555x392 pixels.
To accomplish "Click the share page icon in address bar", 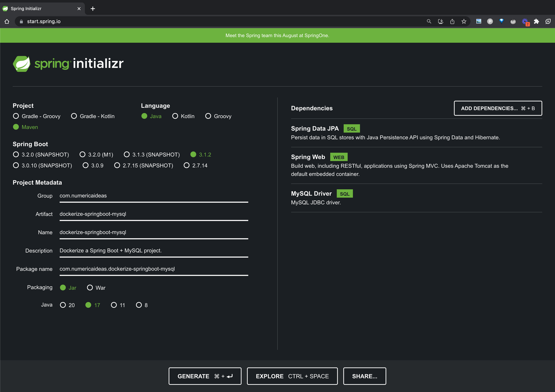I will (452, 21).
